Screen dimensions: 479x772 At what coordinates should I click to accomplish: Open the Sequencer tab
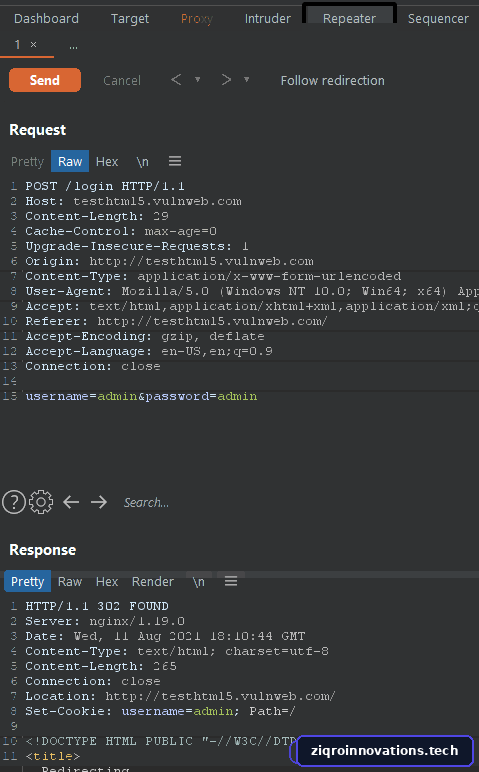click(x=438, y=19)
